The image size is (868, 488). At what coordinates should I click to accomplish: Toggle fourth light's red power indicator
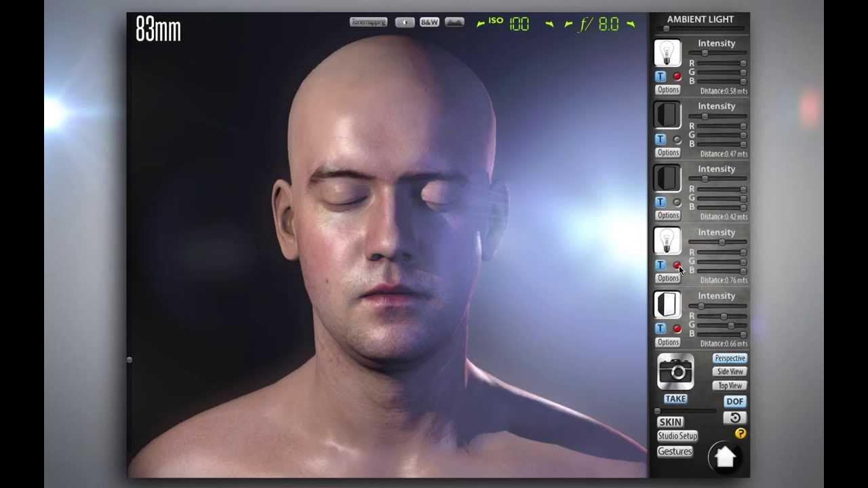(677, 265)
